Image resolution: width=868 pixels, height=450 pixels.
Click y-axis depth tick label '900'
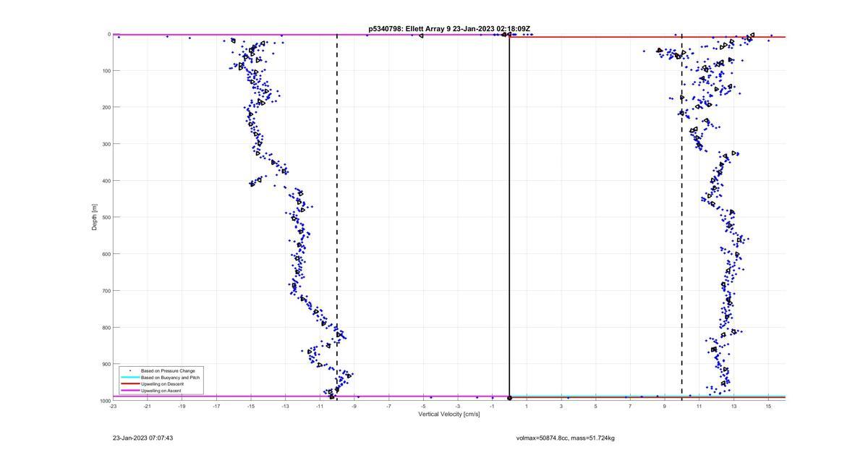[106, 364]
